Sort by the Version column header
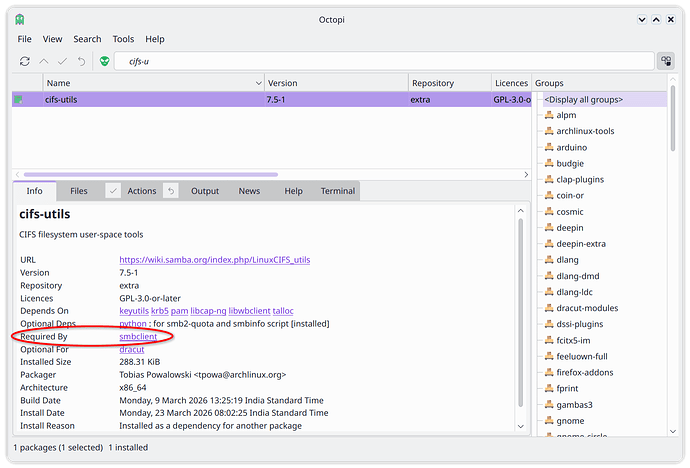The width and height of the screenshot is (690, 468). (336, 83)
